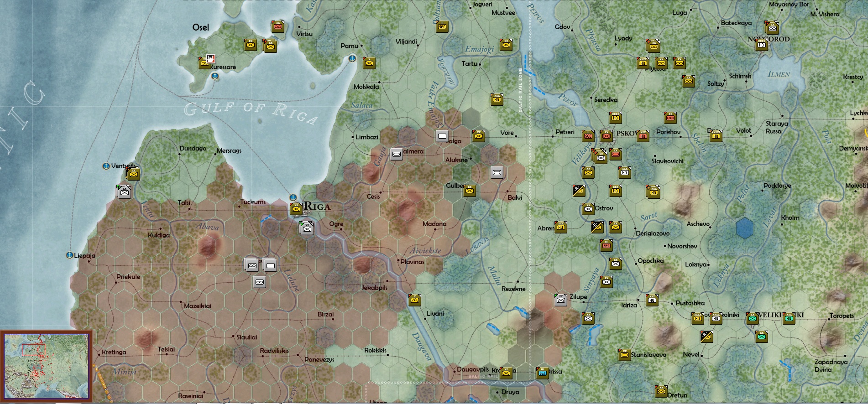Click the green HQ counter at Velikie Luki
This screenshot has width=868, height=404.
pyautogui.click(x=789, y=318)
